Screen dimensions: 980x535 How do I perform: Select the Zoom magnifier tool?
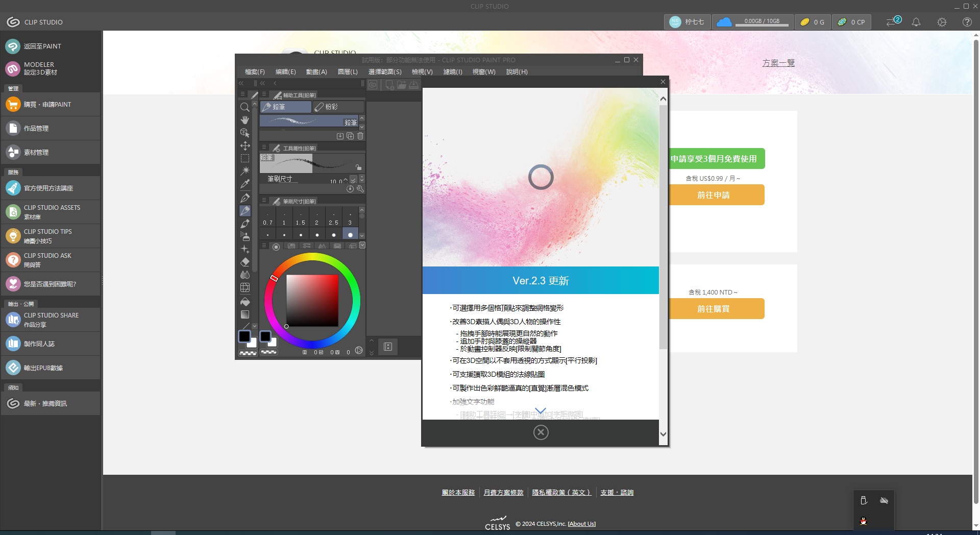(244, 108)
